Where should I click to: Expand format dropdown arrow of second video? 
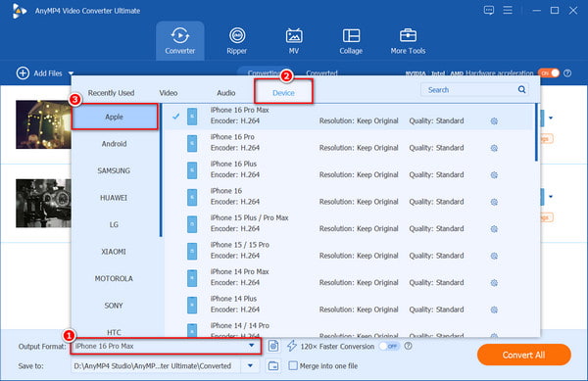[551, 197]
